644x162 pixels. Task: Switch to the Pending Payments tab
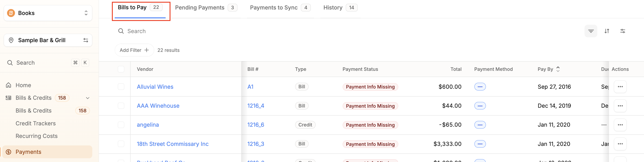206,8
